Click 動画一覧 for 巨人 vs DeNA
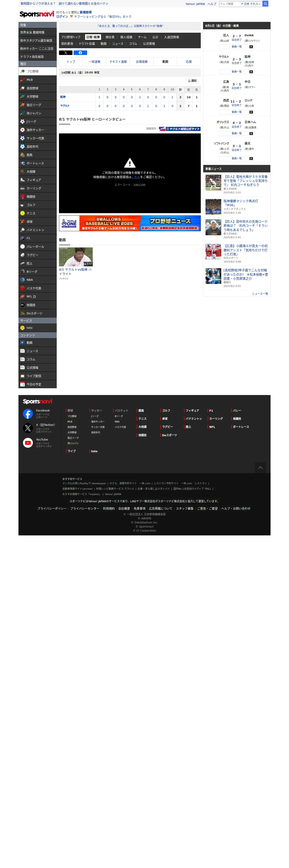289x868 pixels. click(237, 47)
